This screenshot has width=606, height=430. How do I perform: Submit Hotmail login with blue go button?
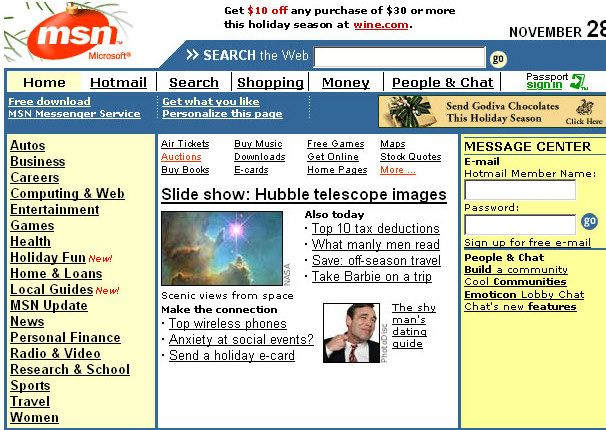(x=589, y=222)
